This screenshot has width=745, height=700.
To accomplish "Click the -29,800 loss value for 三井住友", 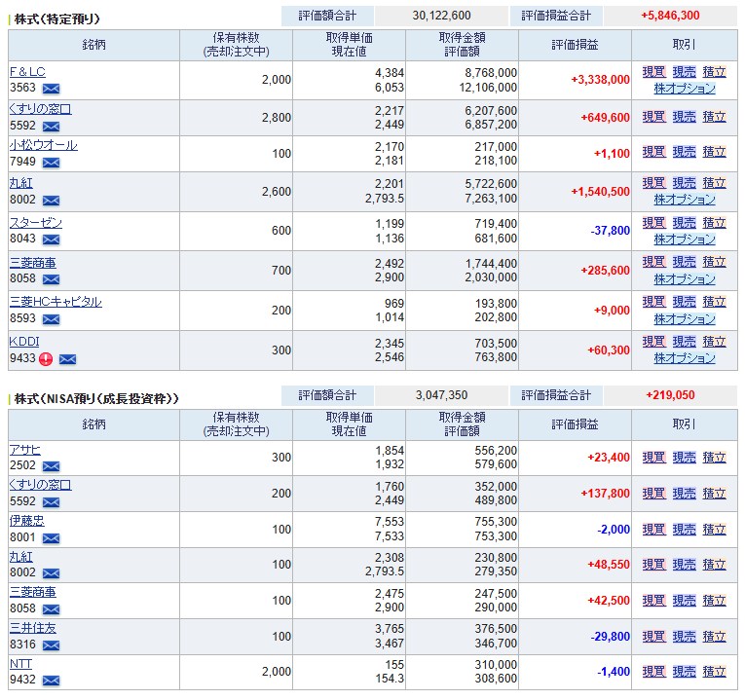I will point(610,637).
